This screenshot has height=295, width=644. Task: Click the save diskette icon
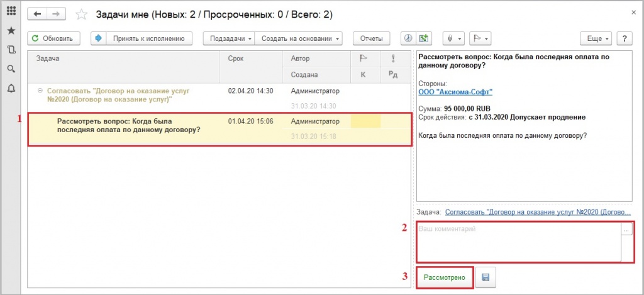pos(484,277)
